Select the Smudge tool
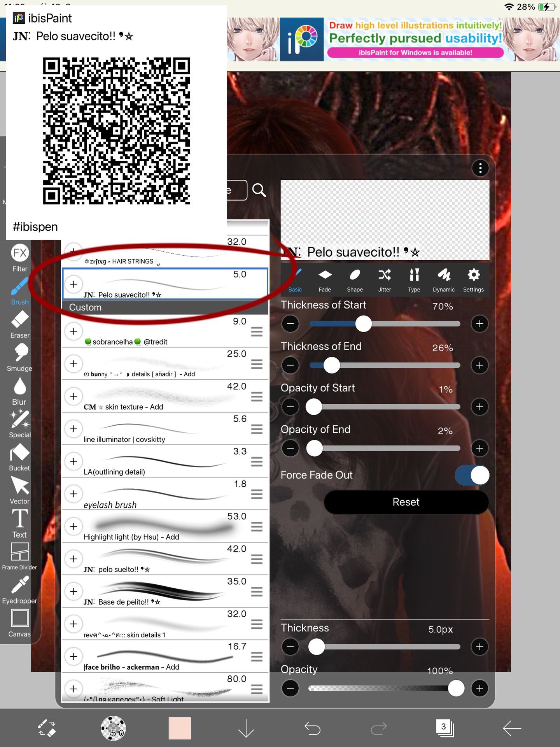Screen dimensions: 560x747 point(19,358)
